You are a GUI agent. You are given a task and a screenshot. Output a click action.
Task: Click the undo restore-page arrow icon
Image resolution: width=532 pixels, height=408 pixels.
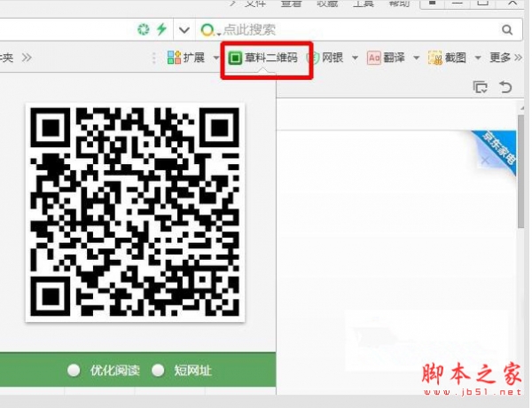[505, 87]
